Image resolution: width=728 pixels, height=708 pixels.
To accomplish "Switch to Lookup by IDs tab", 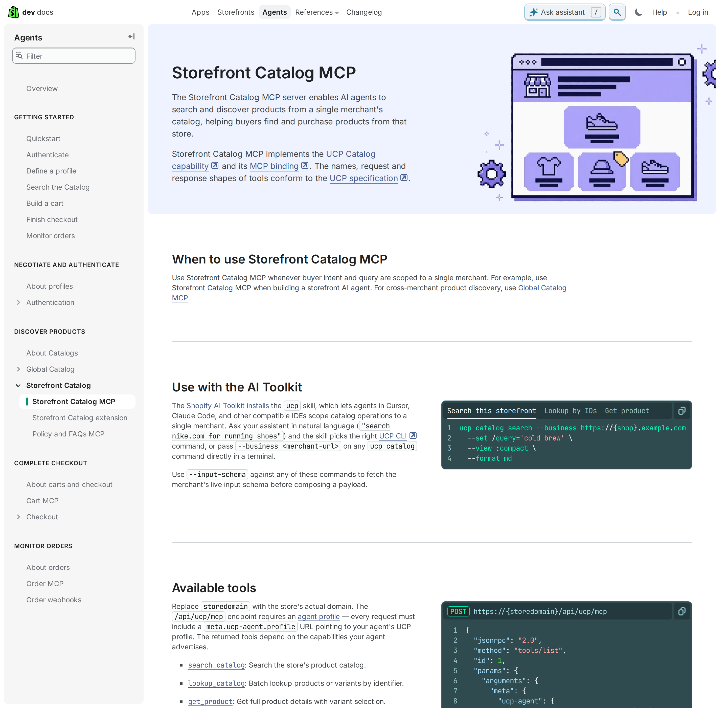I will [570, 411].
